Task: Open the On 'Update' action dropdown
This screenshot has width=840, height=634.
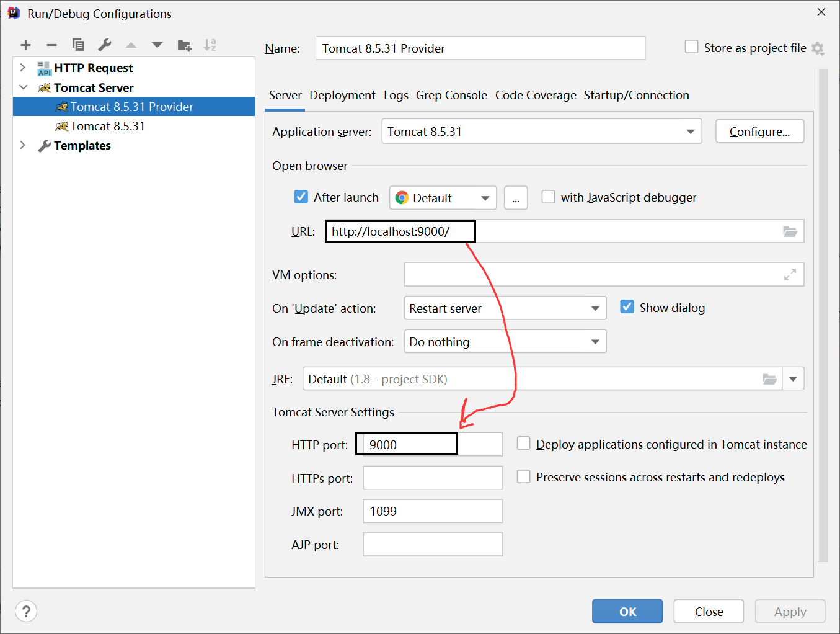Action: coord(505,308)
